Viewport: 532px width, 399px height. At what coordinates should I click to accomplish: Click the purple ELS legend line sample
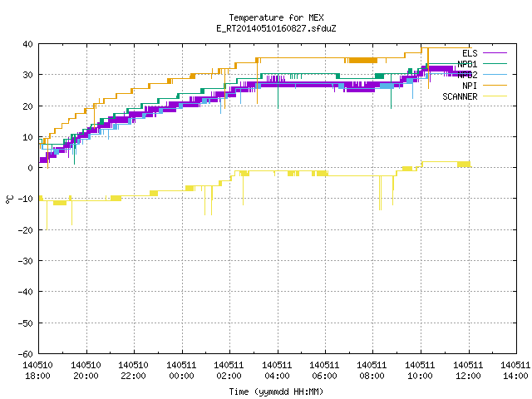click(495, 53)
